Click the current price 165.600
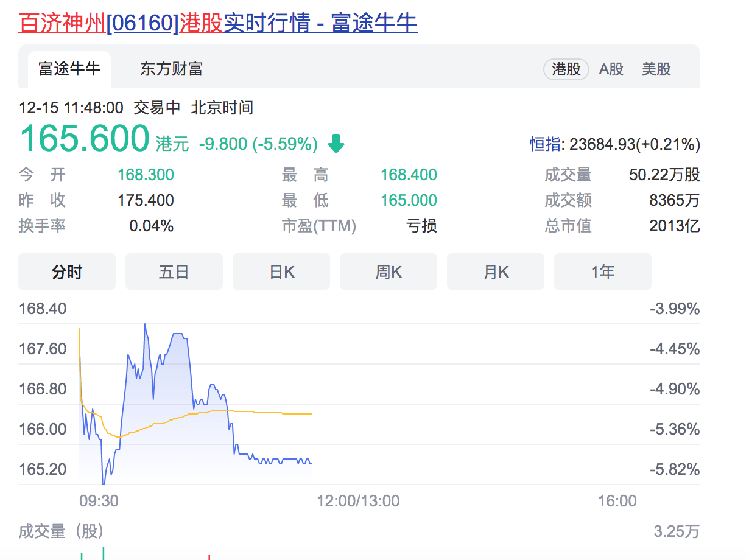749x560 pixels. 85,138
